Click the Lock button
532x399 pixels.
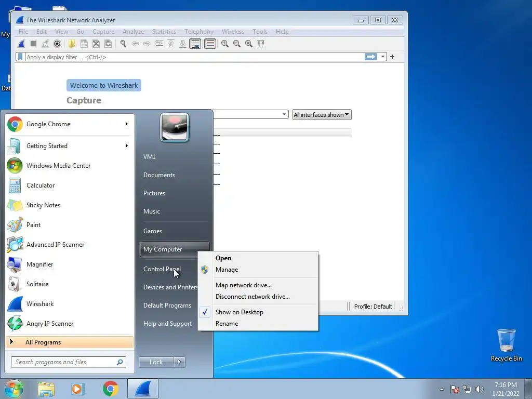tap(156, 362)
